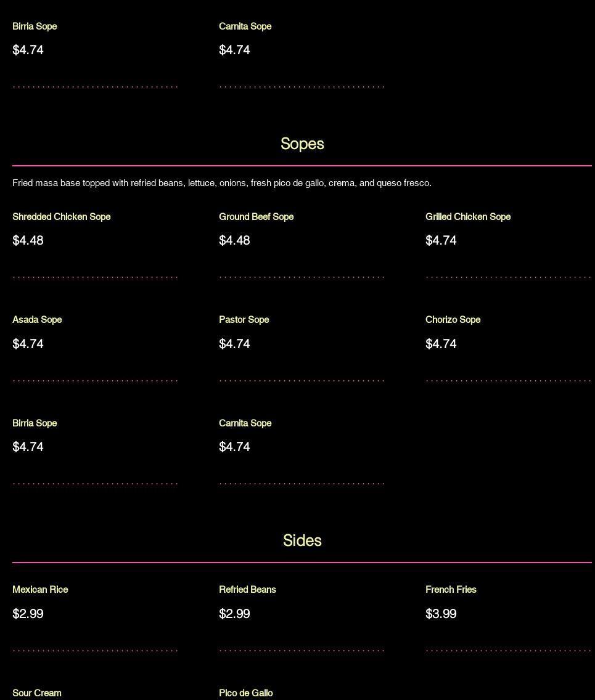Click the Sides section heading
The height and width of the screenshot is (700, 595).
coord(302,540)
